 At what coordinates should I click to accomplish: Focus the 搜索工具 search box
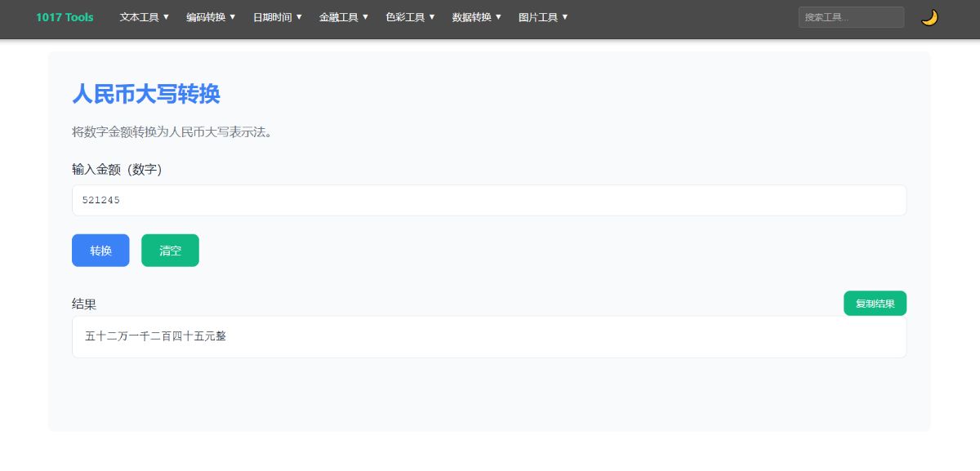pyautogui.click(x=851, y=16)
